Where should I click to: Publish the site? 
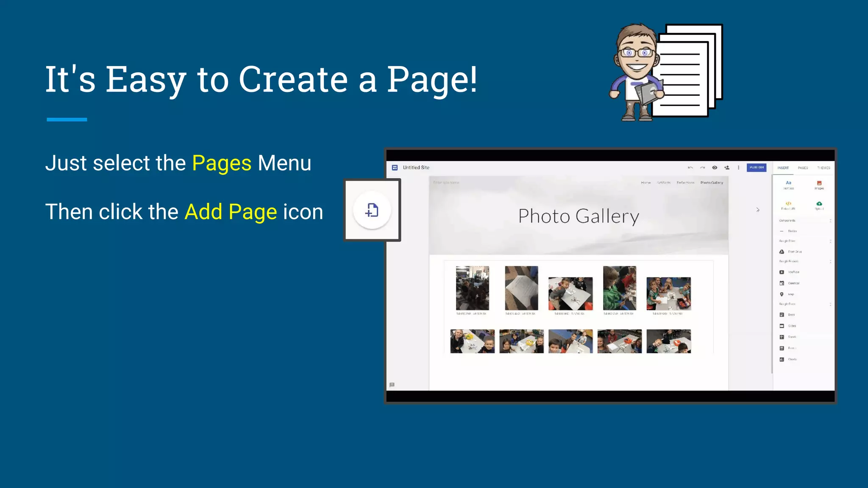click(x=757, y=168)
